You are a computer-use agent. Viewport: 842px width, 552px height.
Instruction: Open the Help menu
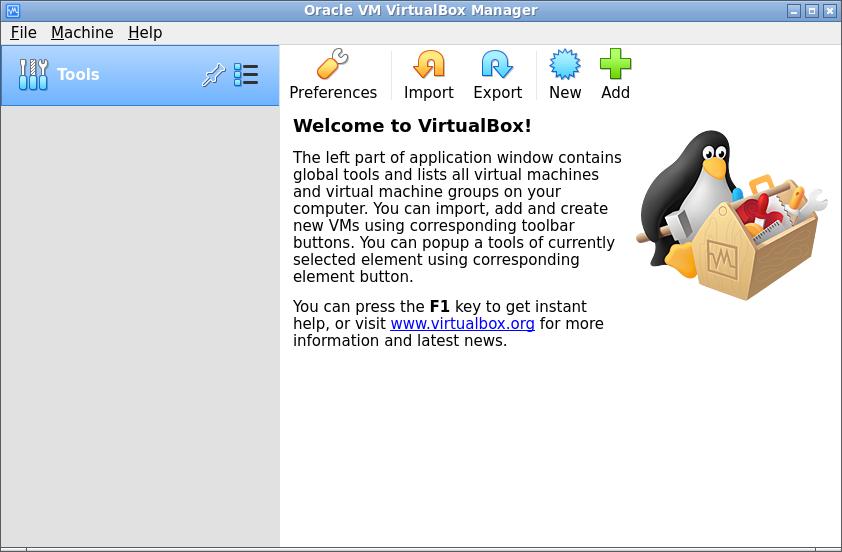[145, 33]
